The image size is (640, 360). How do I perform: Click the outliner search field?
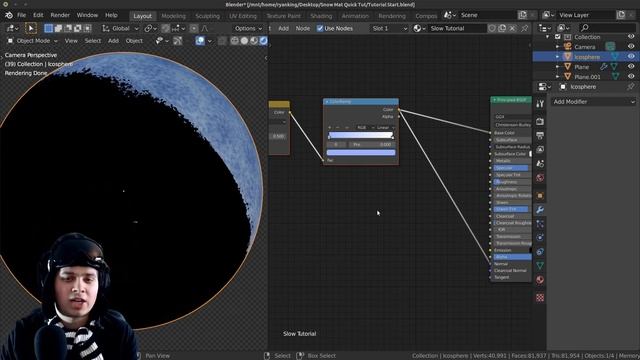607,28
